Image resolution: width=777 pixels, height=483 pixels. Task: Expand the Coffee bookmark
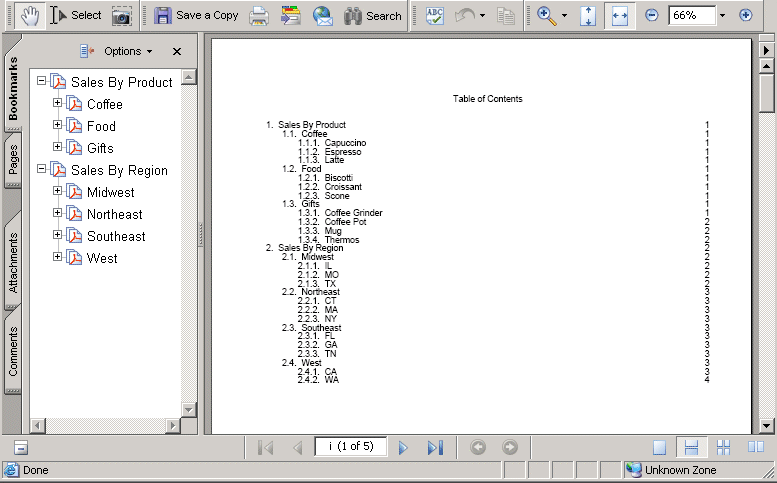pos(57,103)
